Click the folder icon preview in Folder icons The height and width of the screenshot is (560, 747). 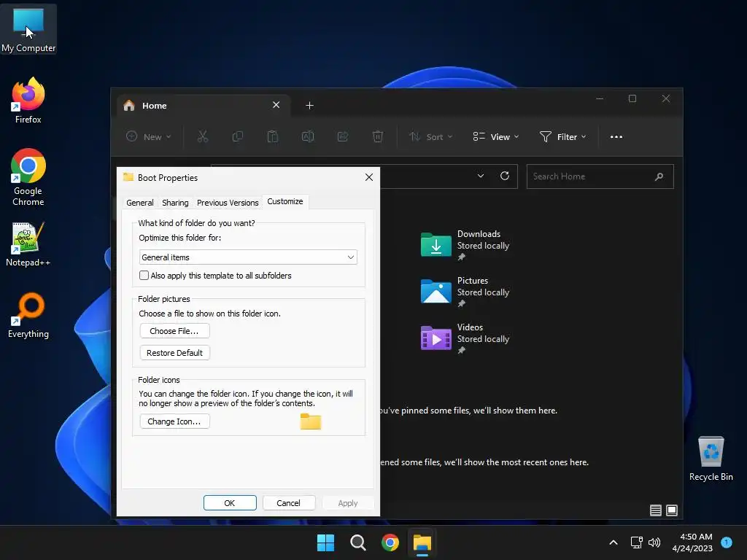click(311, 421)
